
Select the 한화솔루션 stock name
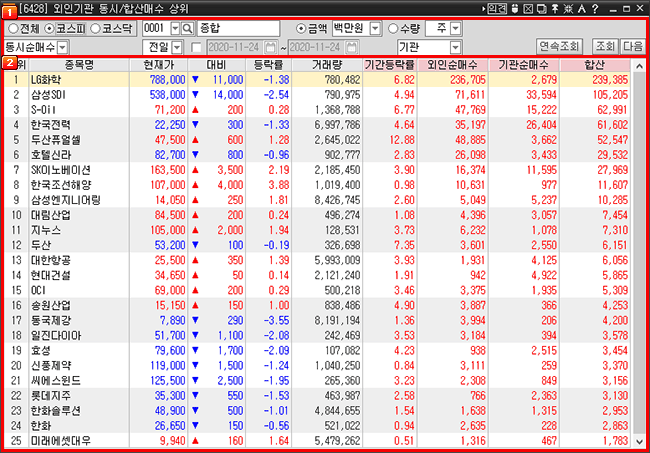click(x=56, y=411)
